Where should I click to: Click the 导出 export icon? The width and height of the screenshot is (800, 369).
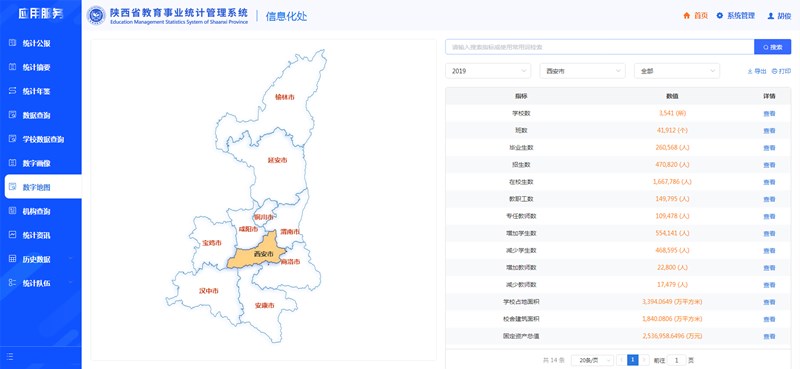(750, 71)
